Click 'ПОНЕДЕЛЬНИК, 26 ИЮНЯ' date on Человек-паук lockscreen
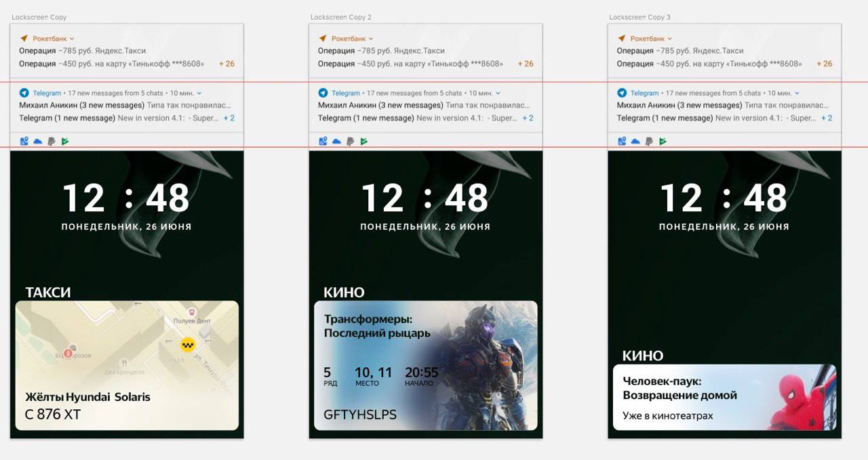Image resolution: width=868 pixels, height=460 pixels. [x=724, y=227]
